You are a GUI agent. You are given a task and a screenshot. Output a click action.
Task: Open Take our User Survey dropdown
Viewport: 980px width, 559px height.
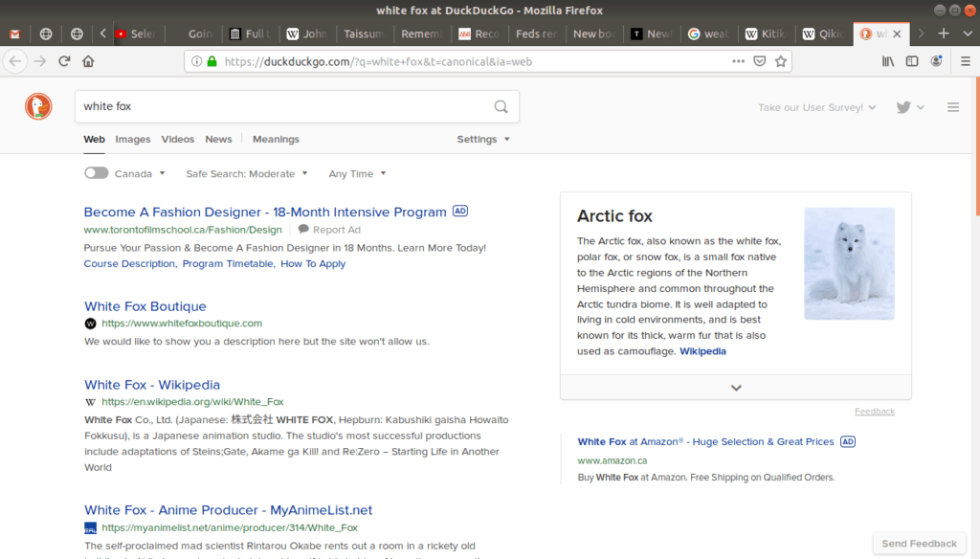tap(817, 107)
